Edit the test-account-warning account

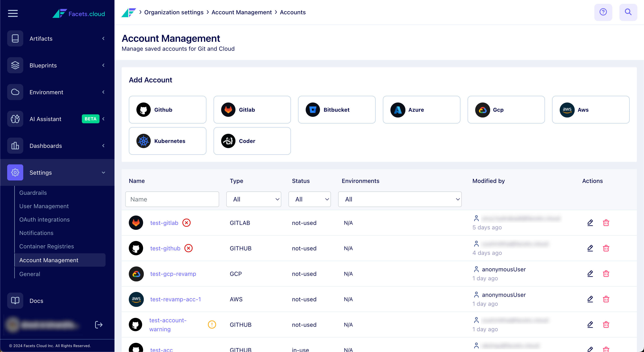[590, 325]
